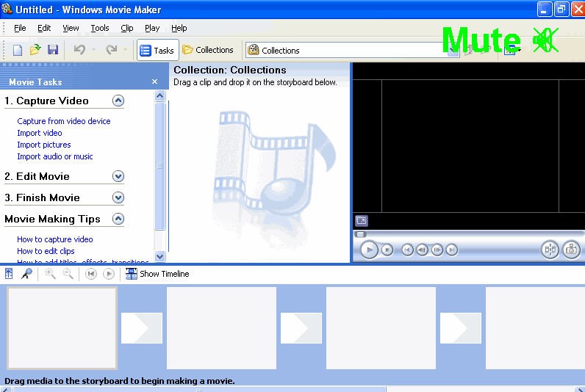Image resolution: width=585 pixels, height=392 pixels.
Task: Click the tasks pane scrollbar thumb
Action: (159, 166)
